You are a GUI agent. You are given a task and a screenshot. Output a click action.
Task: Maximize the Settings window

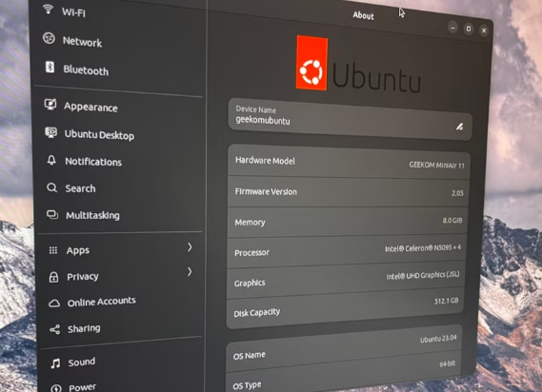click(x=469, y=29)
